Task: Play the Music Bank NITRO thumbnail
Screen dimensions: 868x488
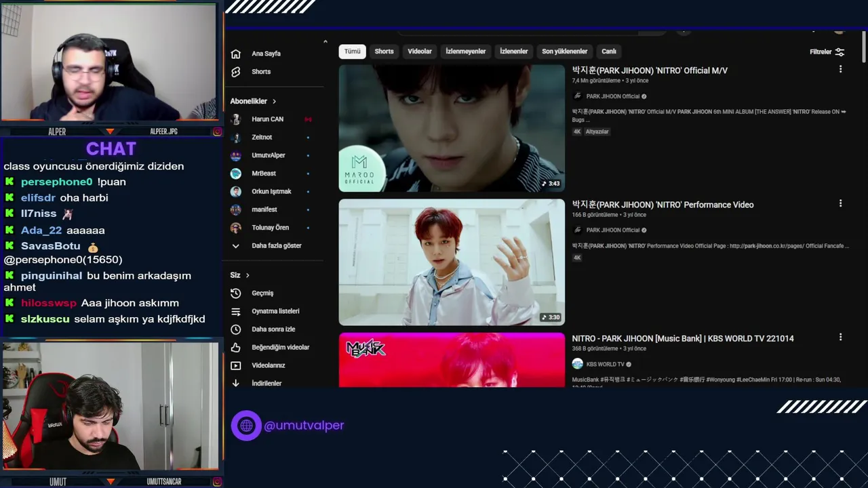Action: 452,360
